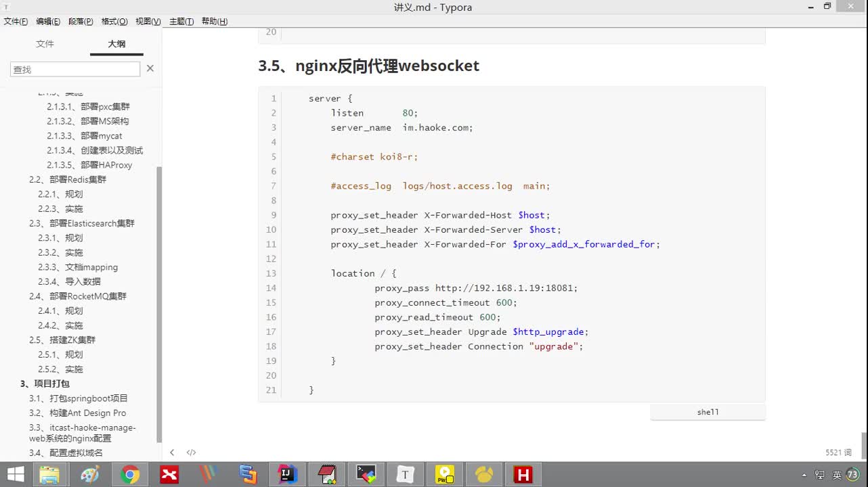Jump to 2.3.3 文档mapping outline item
This screenshot has height=487, width=868.
[78, 267]
